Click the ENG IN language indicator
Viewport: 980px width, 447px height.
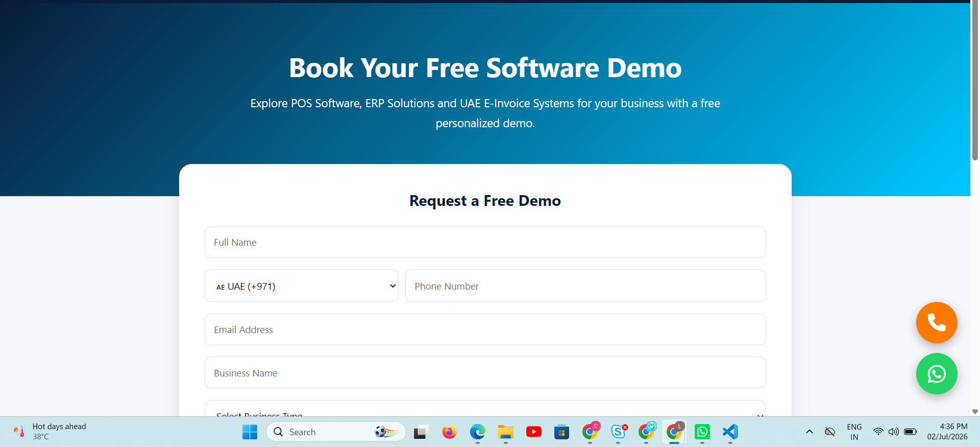point(854,432)
